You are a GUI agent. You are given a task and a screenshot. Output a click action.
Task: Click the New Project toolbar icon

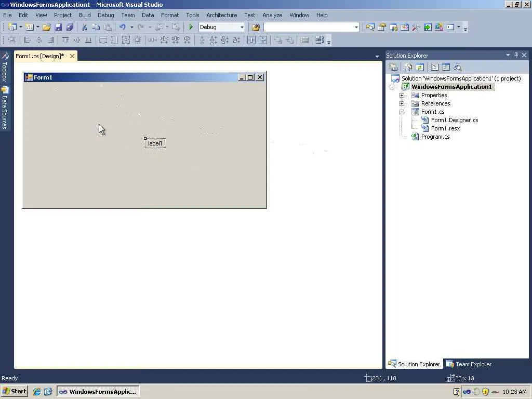(12, 27)
